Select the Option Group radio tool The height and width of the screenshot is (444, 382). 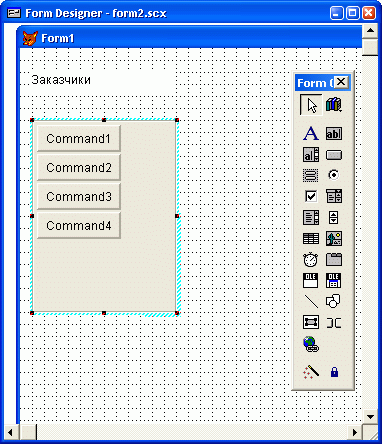point(333,175)
